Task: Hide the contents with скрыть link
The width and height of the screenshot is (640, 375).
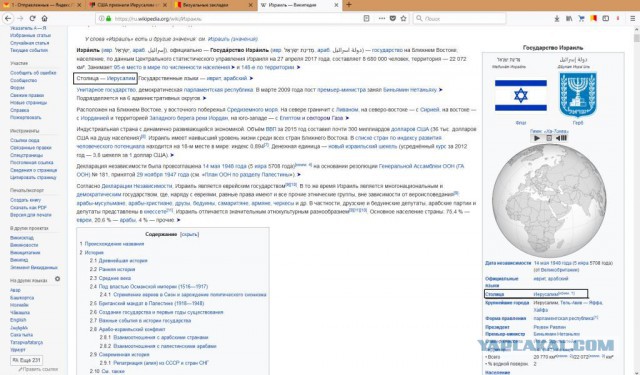Action: [189, 234]
